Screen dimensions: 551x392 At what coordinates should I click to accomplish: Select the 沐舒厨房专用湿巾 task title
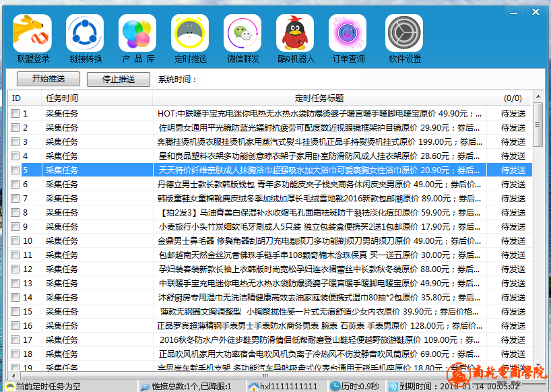[319, 298]
